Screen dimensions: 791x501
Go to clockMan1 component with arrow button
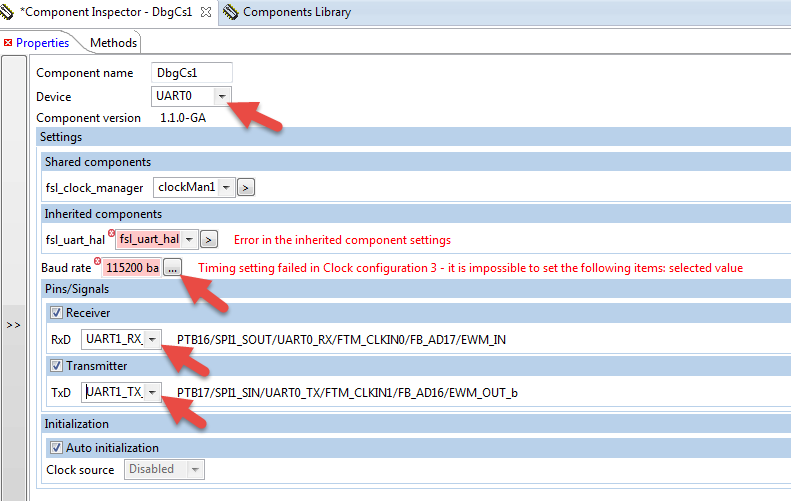click(246, 188)
